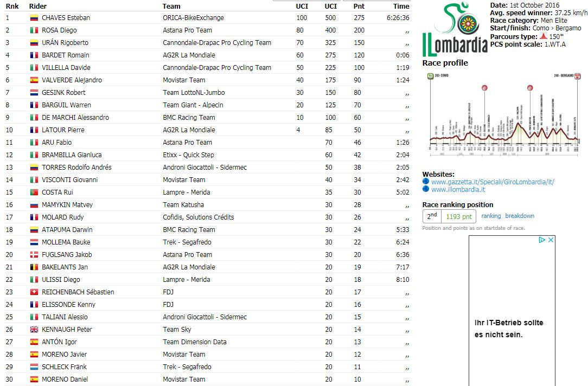This screenshot has width=588, height=386.
Task: Click the Ihr IT-Betrieb advertisement banner
Action: (512, 311)
